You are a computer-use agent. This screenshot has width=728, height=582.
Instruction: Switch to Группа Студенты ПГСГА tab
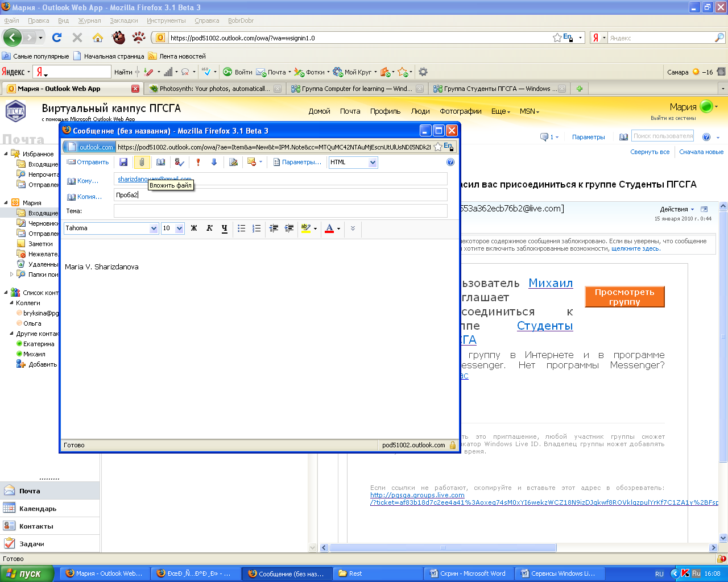[499, 89]
